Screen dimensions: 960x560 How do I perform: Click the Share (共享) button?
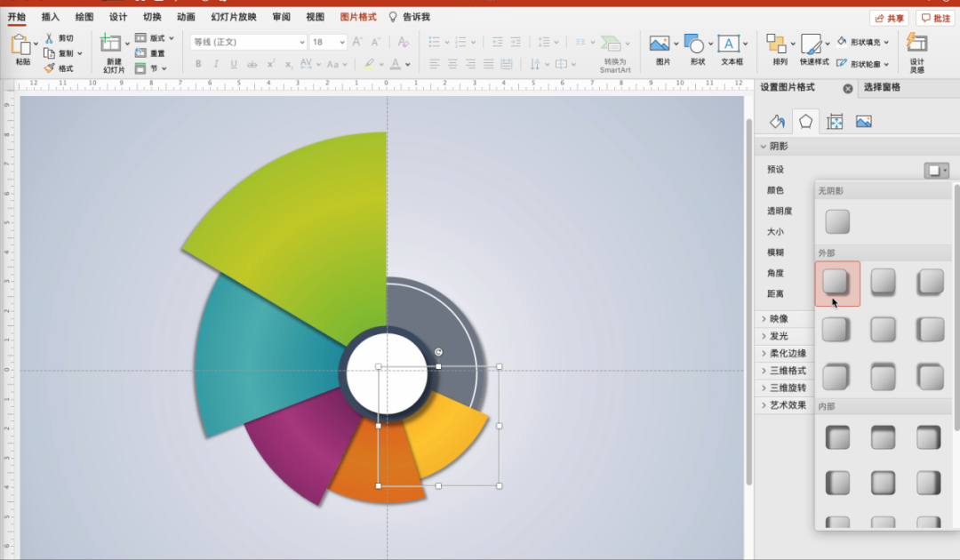point(889,19)
